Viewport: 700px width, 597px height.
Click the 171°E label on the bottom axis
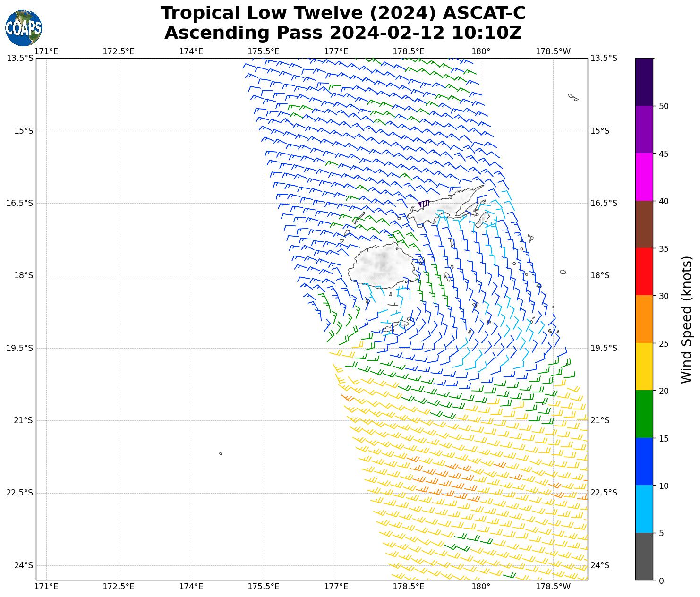pyautogui.click(x=47, y=587)
